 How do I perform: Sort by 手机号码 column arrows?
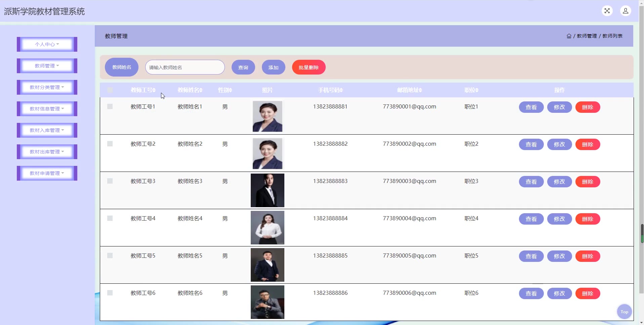click(341, 90)
